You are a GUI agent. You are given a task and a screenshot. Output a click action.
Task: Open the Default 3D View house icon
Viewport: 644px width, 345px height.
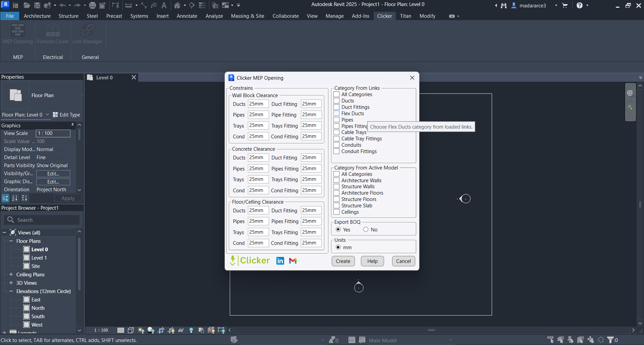pos(177,5)
